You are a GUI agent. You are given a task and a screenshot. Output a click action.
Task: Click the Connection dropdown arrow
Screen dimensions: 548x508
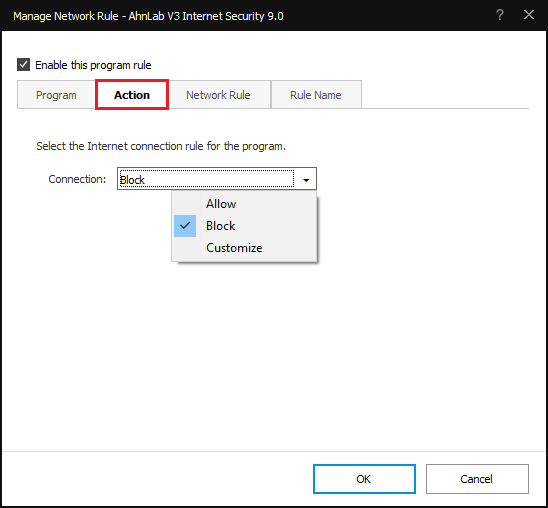tap(306, 180)
